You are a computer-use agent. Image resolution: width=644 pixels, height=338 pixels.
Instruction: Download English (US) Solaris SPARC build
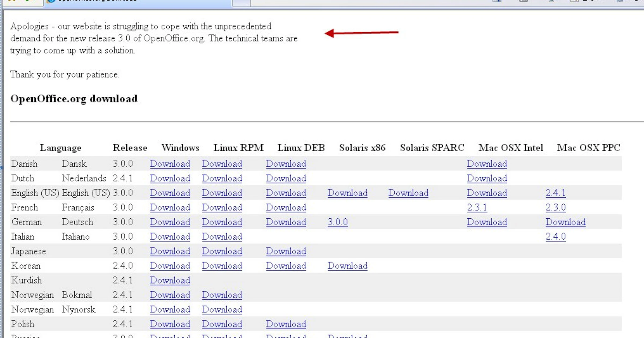coord(408,193)
